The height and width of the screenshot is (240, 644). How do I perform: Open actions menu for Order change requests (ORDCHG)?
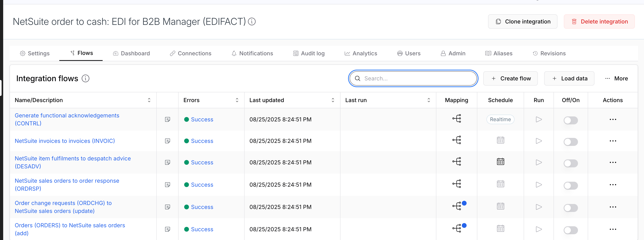pyautogui.click(x=613, y=207)
